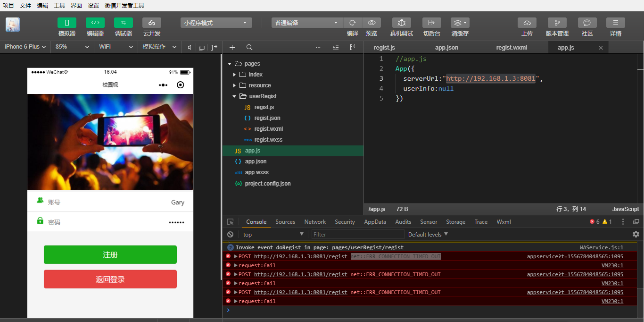This screenshot has height=322, width=644.
Task: Toggle the Editor (编辑器) panel icon
Action: point(95,23)
